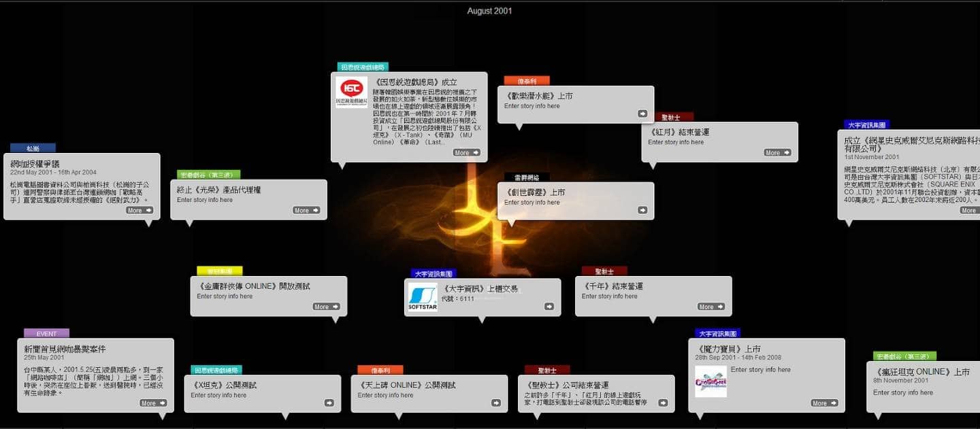The image size is (980, 429).
Task: Click the SOFTSTAR logo thumbnail
Action: (x=423, y=297)
